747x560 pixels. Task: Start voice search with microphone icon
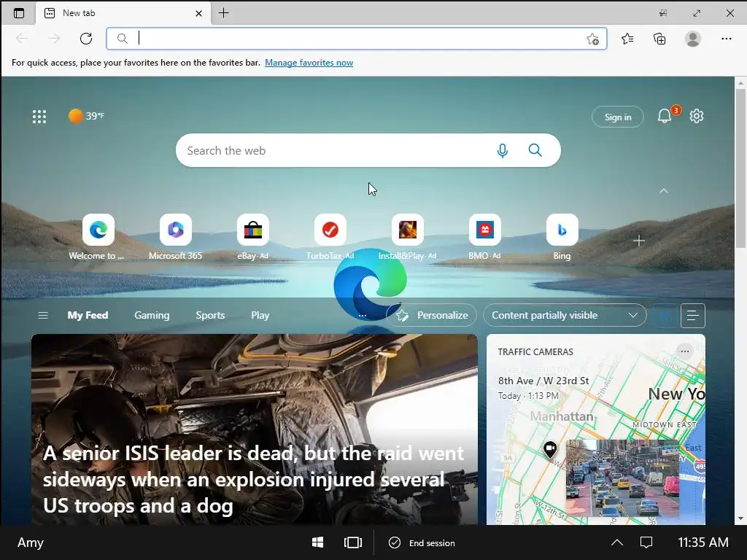(502, 150)
